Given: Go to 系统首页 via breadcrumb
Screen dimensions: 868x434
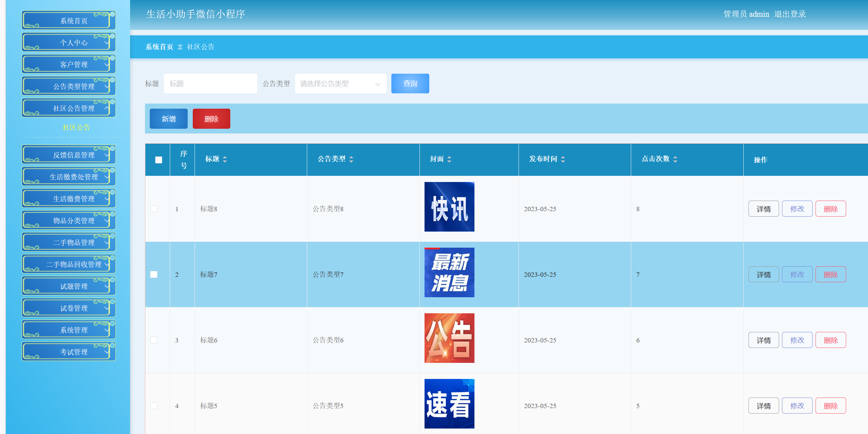Looking at the screenshot, I should (159, 47).
